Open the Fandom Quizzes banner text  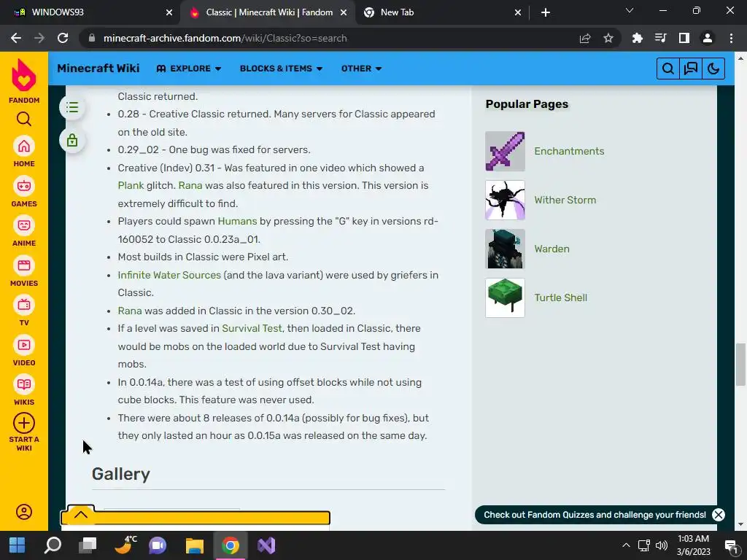click(595, 515)
